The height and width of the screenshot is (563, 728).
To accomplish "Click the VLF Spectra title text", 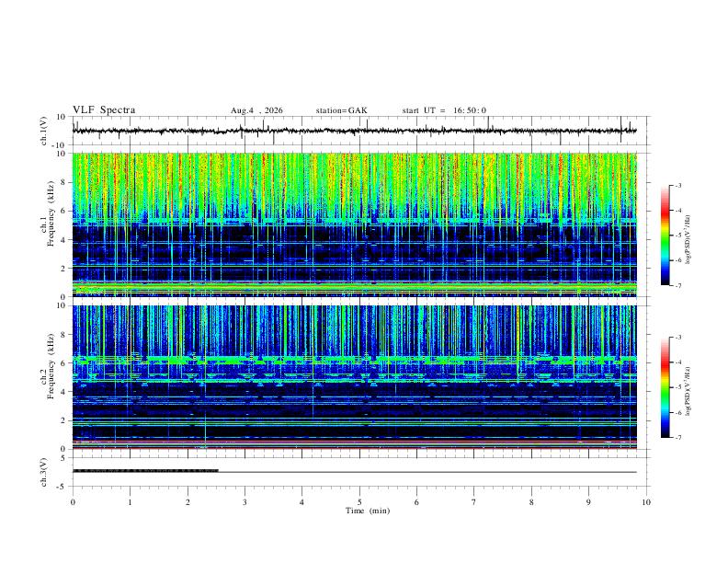I will (x=104, y=110).
